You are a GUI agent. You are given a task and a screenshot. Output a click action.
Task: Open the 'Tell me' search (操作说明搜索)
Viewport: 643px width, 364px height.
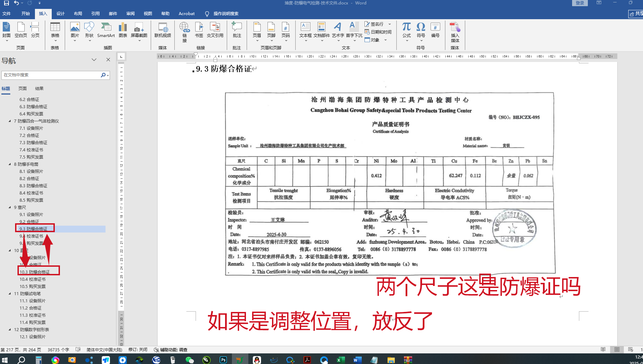222,14
